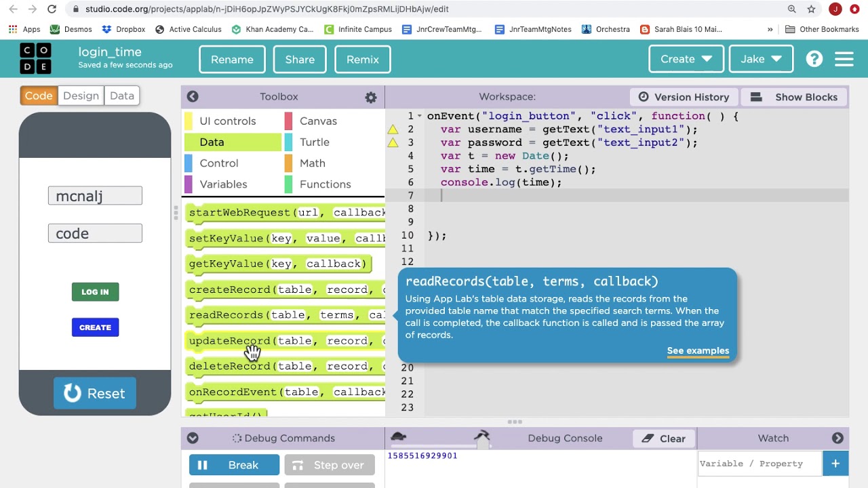Image resolution: width=868 pixels, height=488 pixels.
Task: Open the Create dropdown
Action: click(686, 59)
